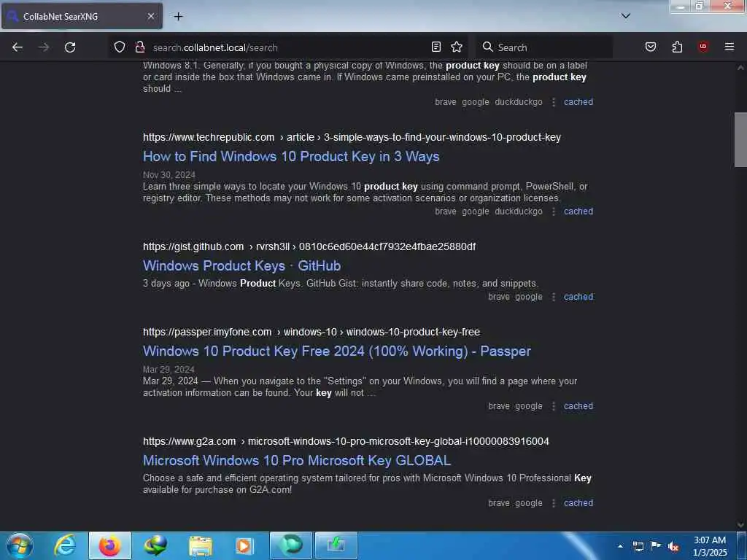Image resolution: width=747 pixels, height=560 pixels.
Task: Open Internet Download Manager globe icon in taskbar
Action: pos(155,545)
